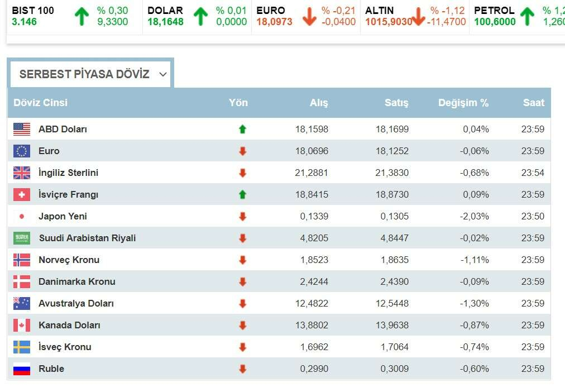Sort by the Döviz Cinsi column header
Image resolution: width=565 pixels, height=392 pixels.
pyautogui.click(x=41, y=103)
